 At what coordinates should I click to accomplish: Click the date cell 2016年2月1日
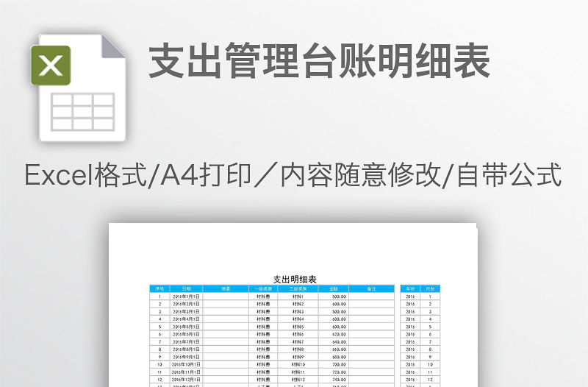(187, 304)
